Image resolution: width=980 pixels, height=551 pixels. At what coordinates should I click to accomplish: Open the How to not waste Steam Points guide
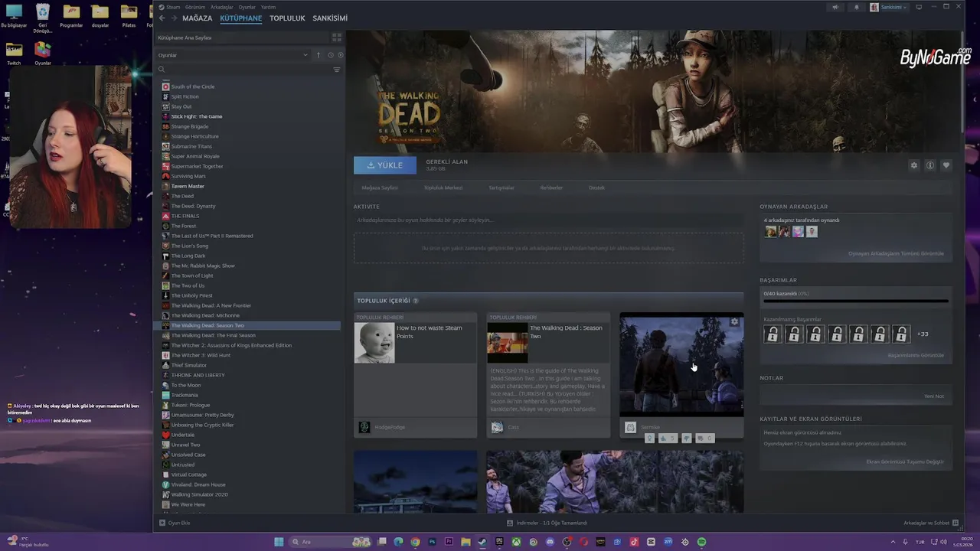click(x=415, y=373)
